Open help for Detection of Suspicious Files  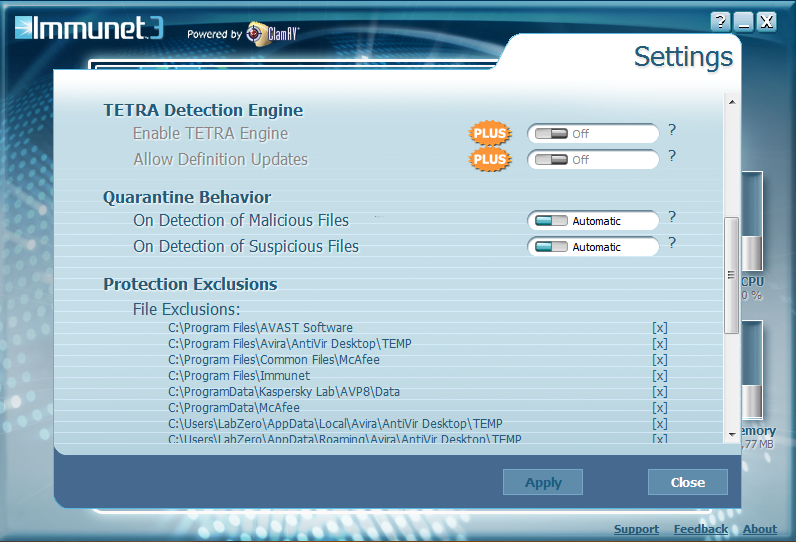(672, 243)
